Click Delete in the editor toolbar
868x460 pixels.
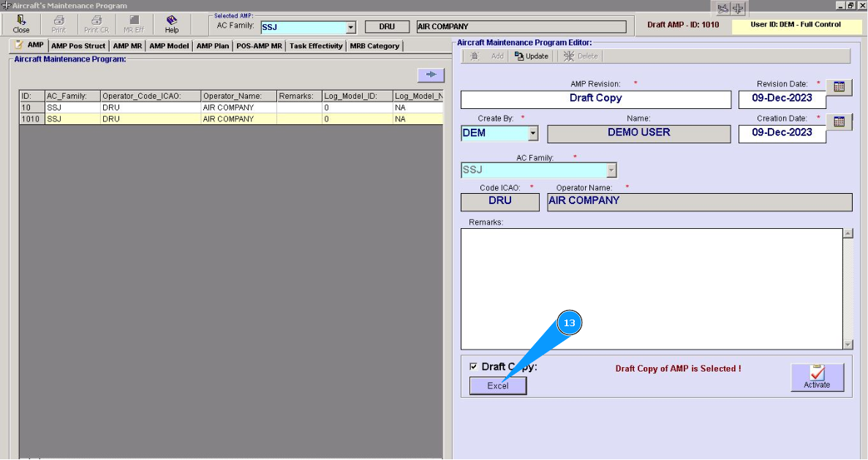pos(581,56)
